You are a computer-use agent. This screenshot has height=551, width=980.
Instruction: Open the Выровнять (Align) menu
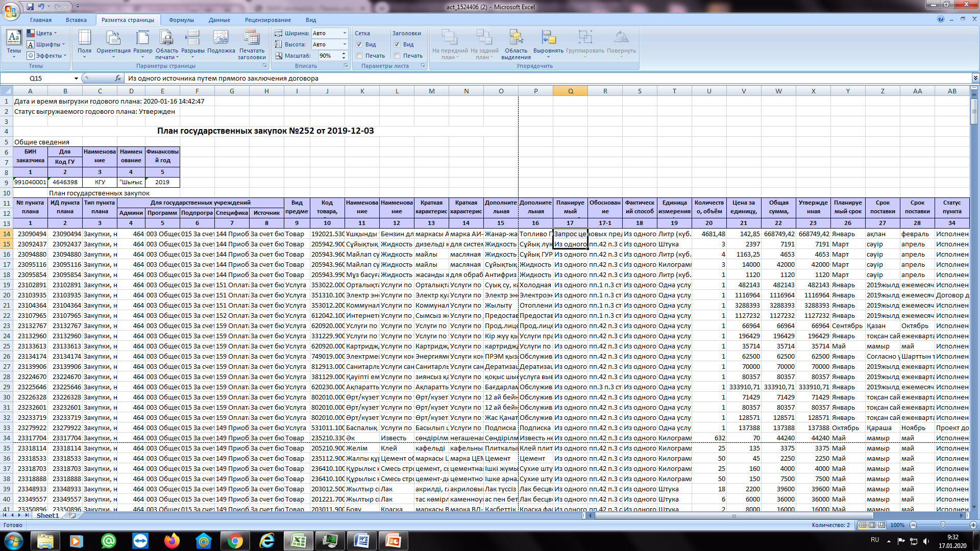tap(548, 43)
